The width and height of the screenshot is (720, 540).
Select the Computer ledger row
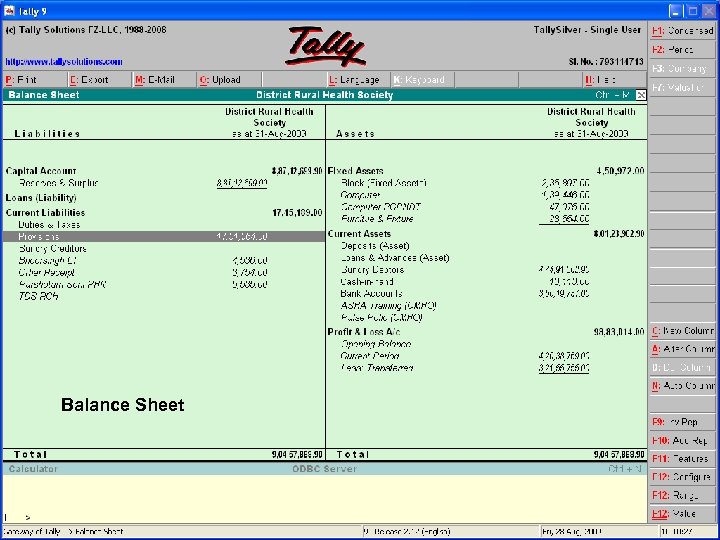pos(486,195)
